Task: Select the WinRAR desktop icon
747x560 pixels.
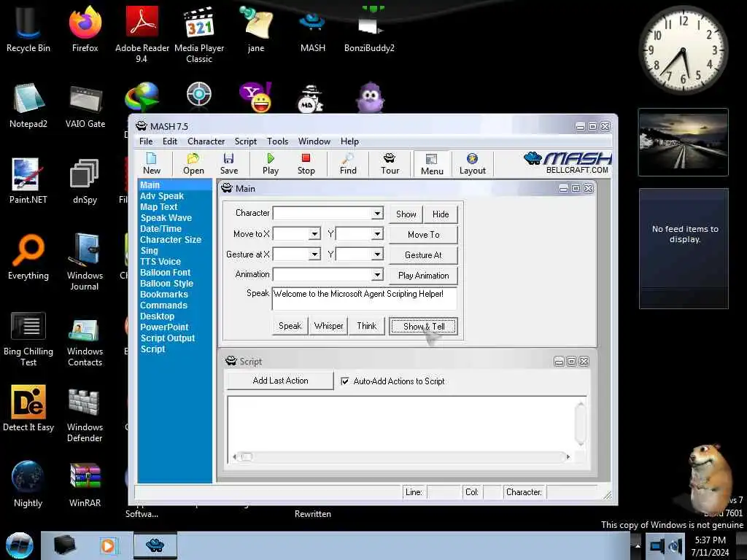Action: point(85,485)
